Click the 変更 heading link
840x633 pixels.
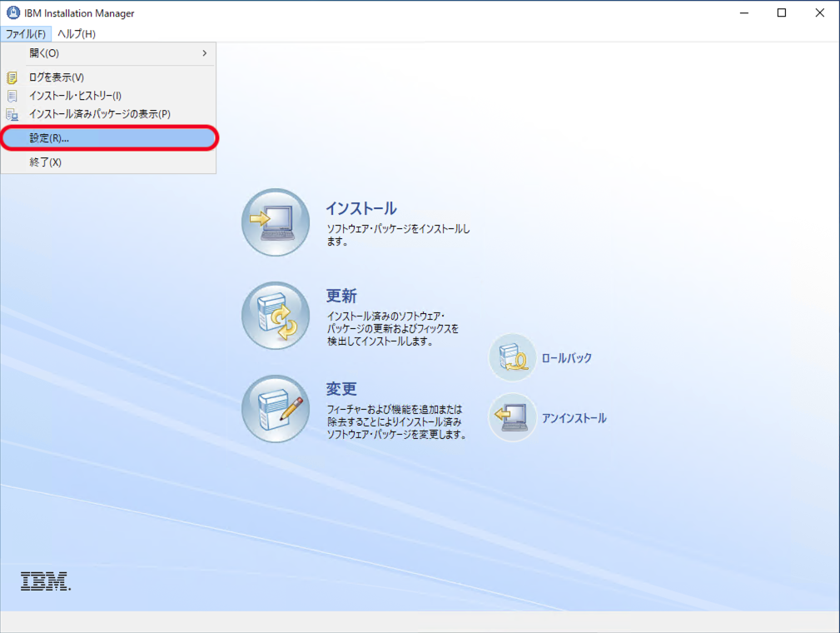341,389
